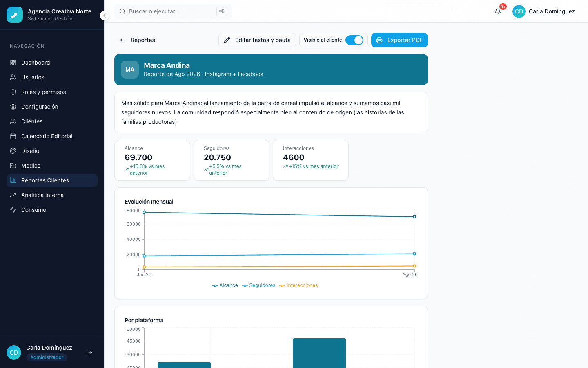The width and height of the screenshot is (588, 368).
Task: Open Calendario Editorial
Action: tap(52, 136)
